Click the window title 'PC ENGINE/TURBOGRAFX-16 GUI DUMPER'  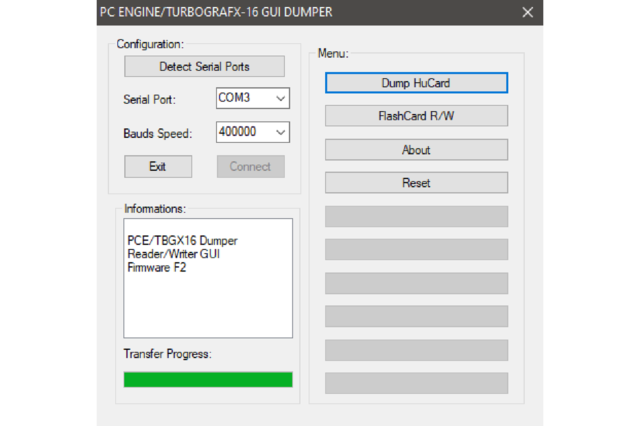point(216,12)
